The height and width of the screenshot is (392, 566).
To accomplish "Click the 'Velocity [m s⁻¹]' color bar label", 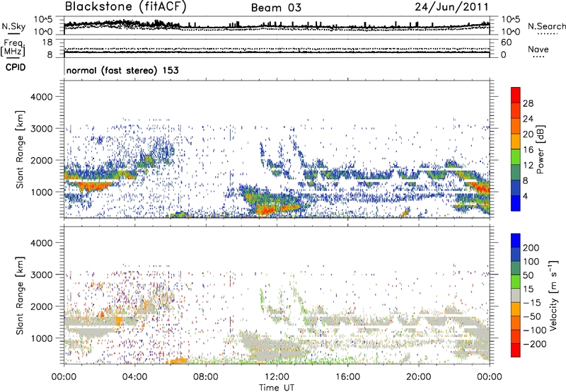I will click(553, 295).
